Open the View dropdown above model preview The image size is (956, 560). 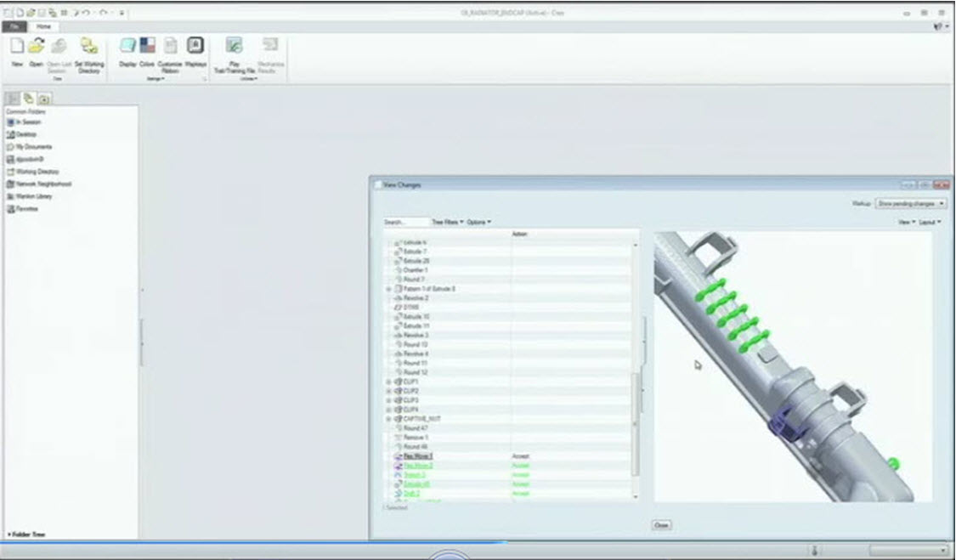(x=907, y=222)
